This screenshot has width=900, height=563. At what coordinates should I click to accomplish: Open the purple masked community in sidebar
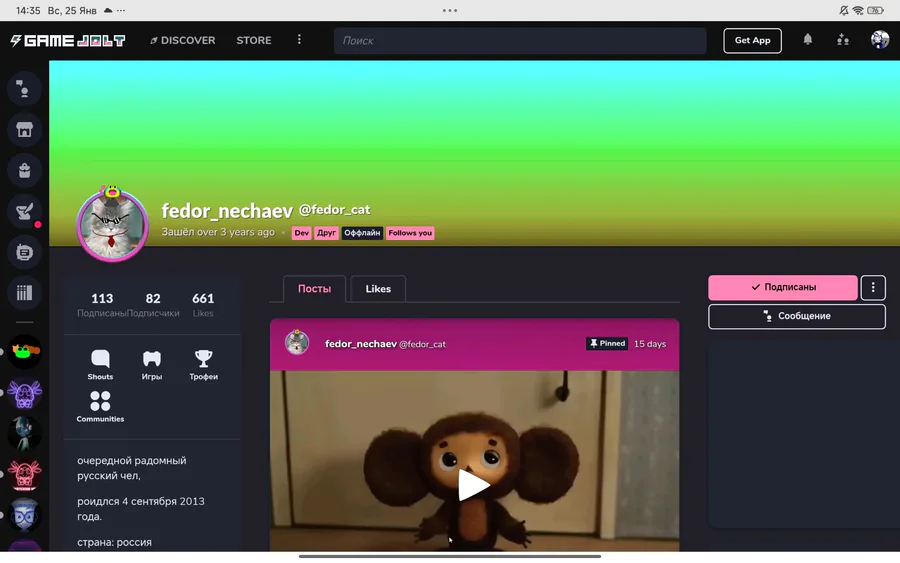[x=24, y=393]
